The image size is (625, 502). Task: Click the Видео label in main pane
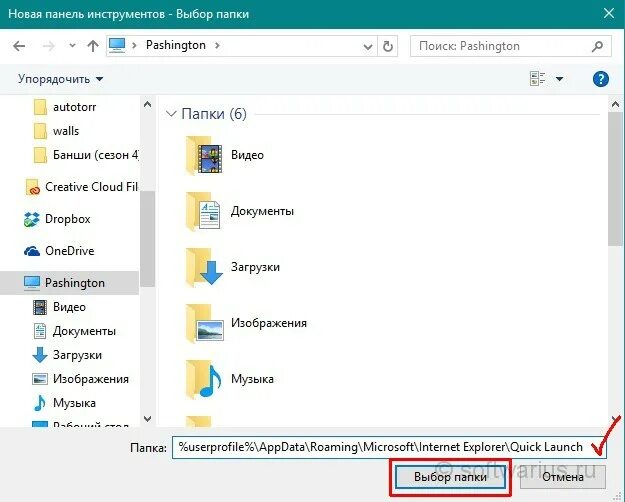tap(247, 155)
